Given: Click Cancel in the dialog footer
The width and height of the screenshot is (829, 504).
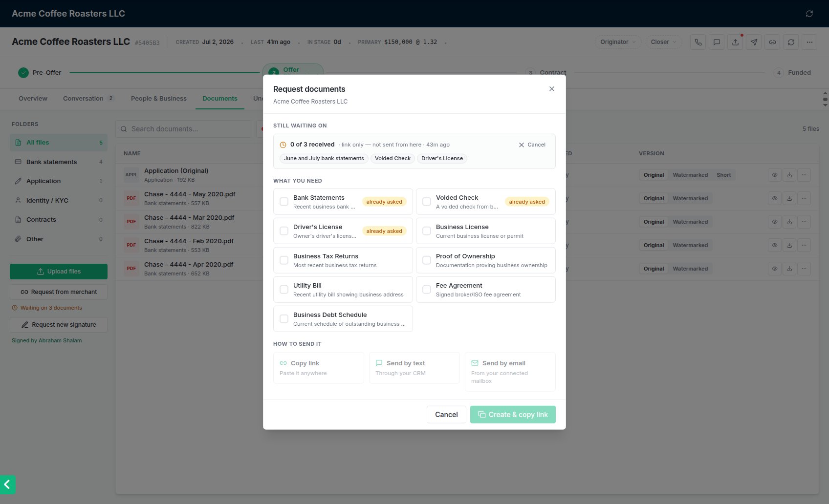Looking at the screenshot, I should (446, 415).
